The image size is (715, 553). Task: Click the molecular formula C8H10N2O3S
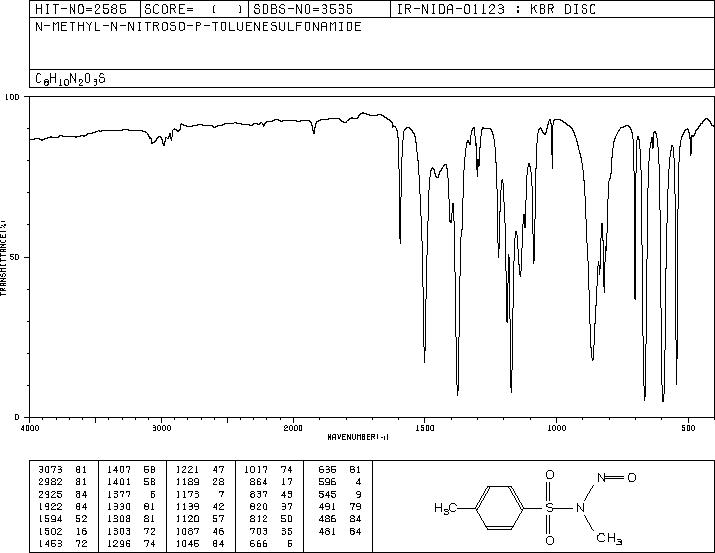(x=70, y=79)
